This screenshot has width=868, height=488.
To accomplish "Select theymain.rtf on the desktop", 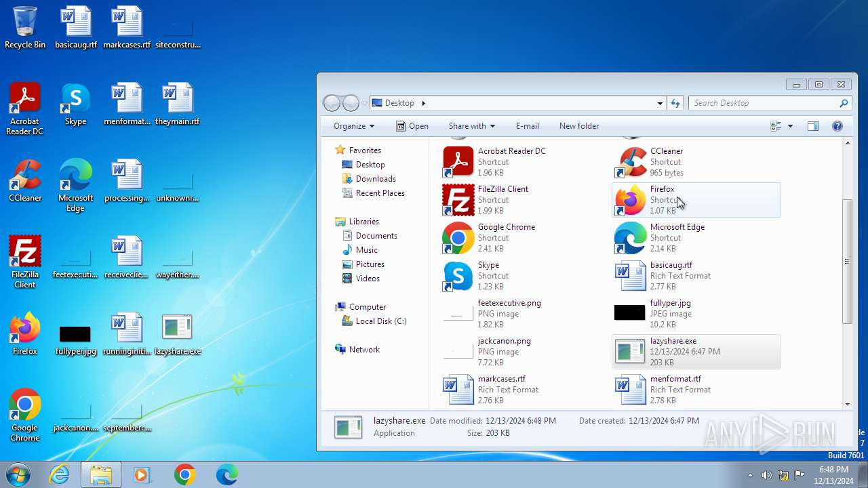I will point(178,104).
